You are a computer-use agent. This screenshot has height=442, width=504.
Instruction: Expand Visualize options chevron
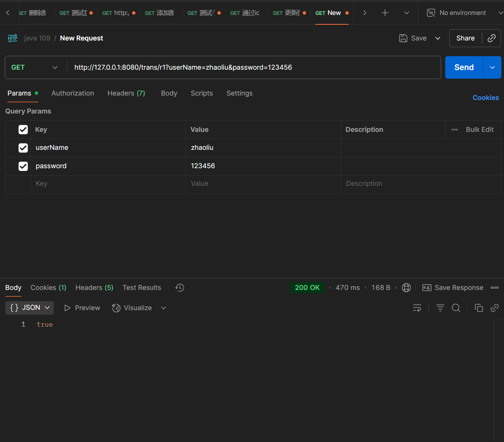tap(164, 308)
